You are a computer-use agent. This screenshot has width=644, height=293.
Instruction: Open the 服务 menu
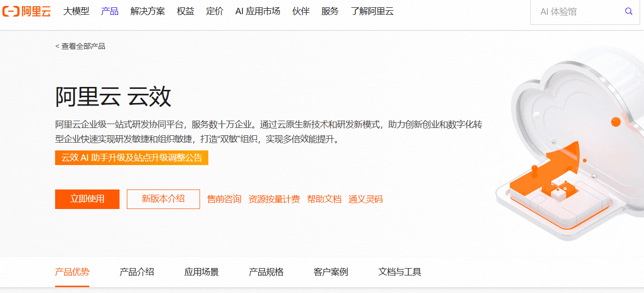point(330,11)
